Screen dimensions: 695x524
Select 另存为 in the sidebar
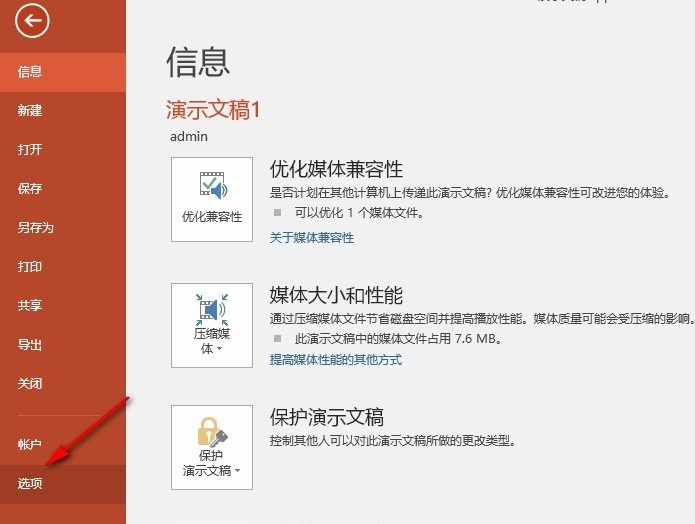click(x=35, y=228)
